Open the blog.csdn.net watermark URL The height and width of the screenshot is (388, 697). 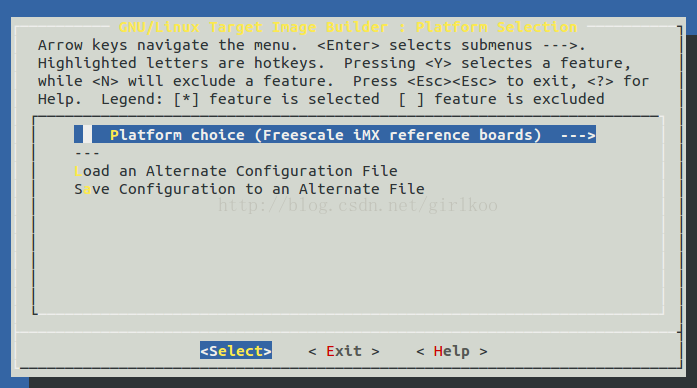pyautogui.click(x=358, y=205)
